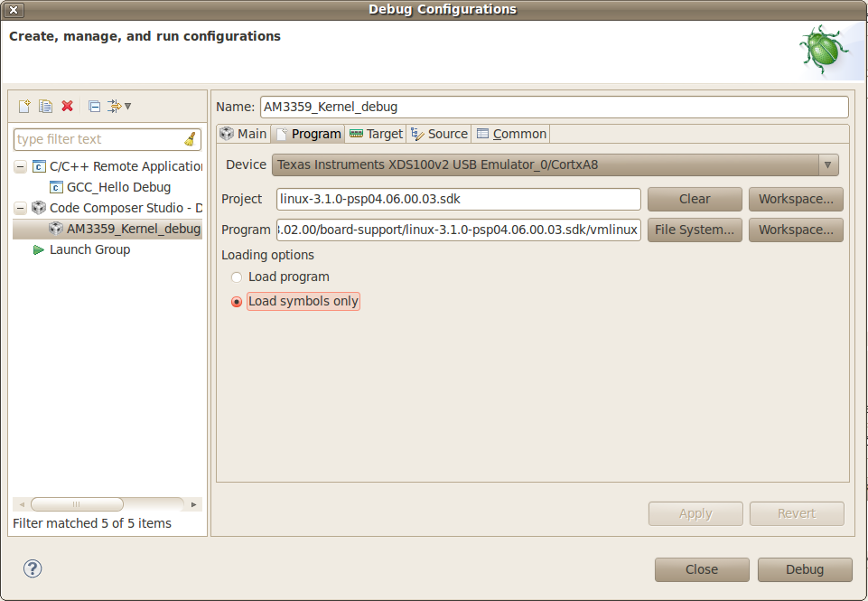
Task: Delete selected configuration with red X icon
Action: pyautogui.click(x=68, y=106)
